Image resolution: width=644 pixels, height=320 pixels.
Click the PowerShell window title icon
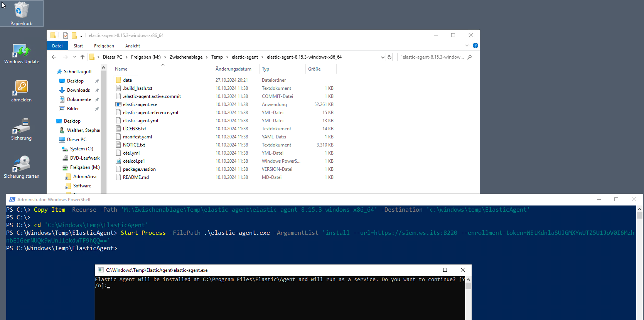click(x=12, y=200)
